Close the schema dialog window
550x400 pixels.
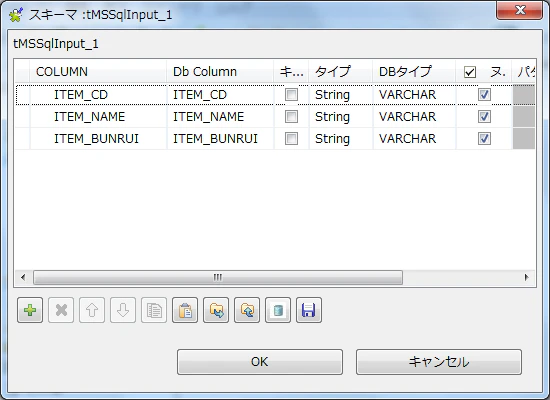(x=520, y=10)
